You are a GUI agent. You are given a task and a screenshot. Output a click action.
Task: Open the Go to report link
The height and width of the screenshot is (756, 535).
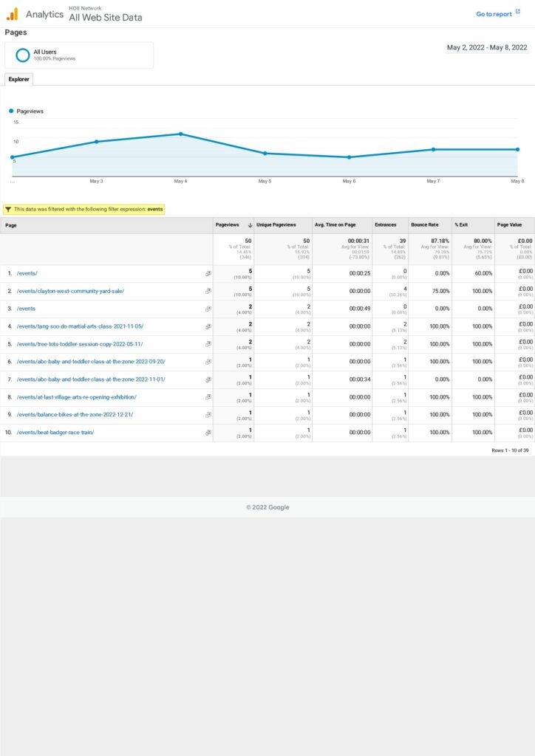494,14
